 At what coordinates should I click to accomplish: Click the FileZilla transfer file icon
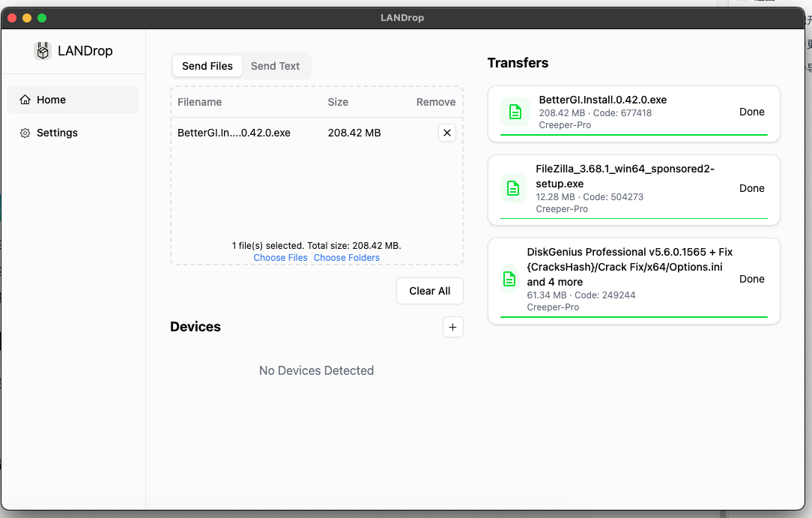pos(513,188)
